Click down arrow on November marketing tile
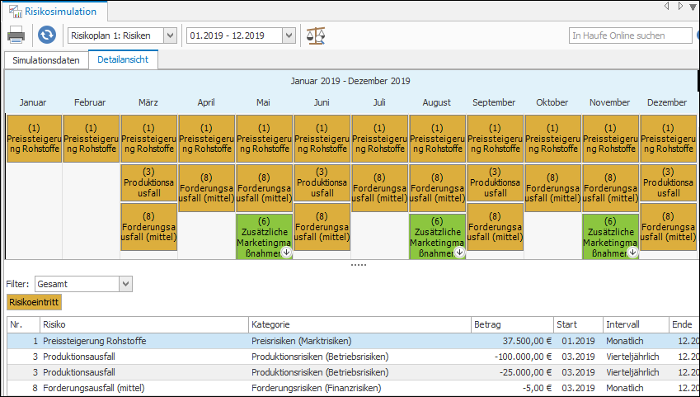The height and width of the screenshot is (397, 700). [633, 252]
